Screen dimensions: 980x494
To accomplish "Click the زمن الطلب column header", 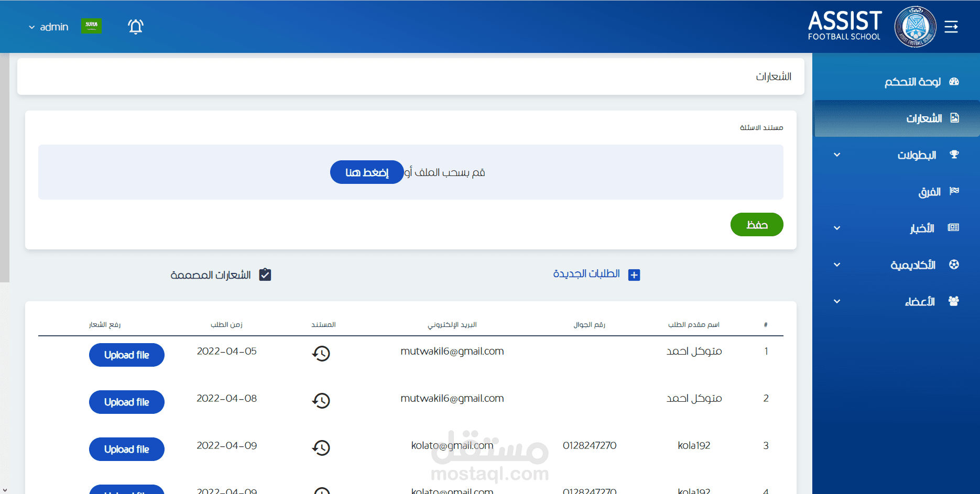I will tap(226, 325).
